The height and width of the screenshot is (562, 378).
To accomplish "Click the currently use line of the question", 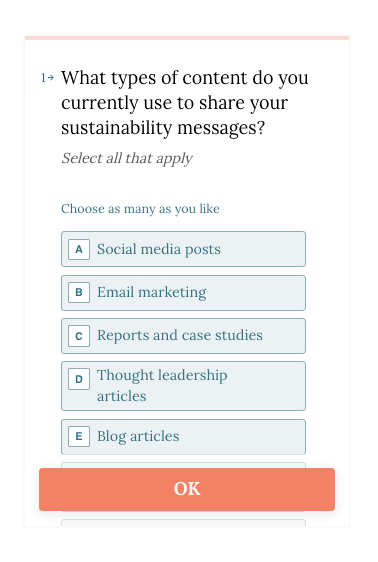I will [174, 103].
